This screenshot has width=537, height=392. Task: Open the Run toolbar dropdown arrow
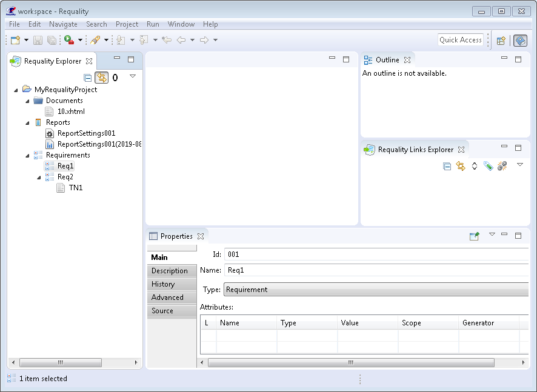tap(80, 40)
